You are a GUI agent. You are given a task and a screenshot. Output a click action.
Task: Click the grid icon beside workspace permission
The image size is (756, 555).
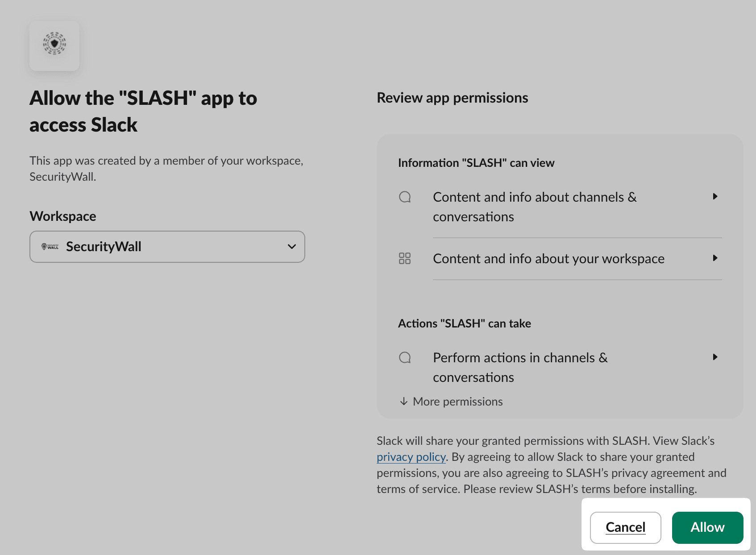pyautogui.click(x=405, y=258)
